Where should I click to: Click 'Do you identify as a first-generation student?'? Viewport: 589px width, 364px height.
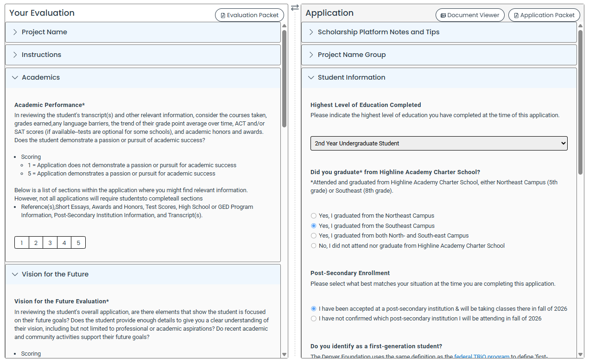376,346
